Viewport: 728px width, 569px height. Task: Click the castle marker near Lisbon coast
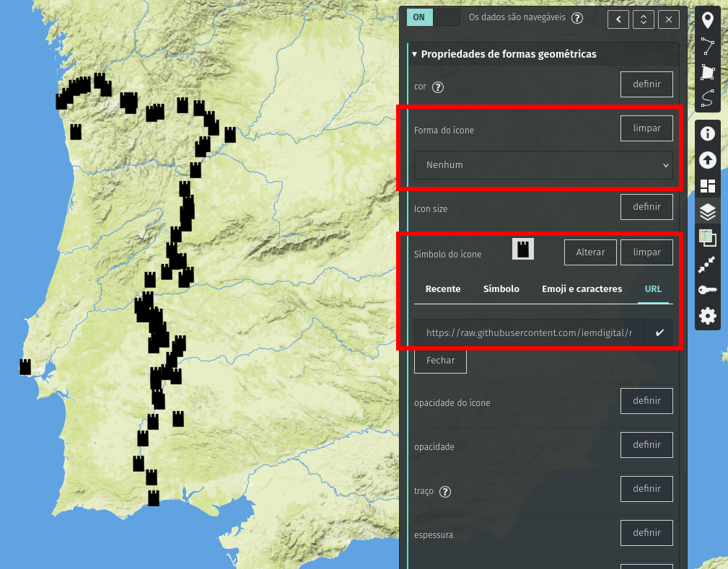[25, 366]
